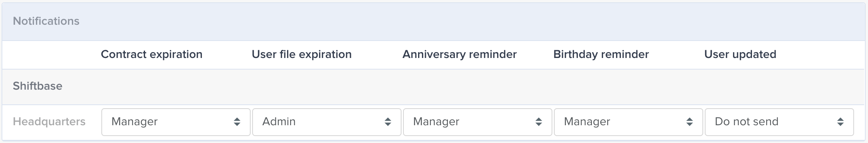The image size is (868, 143).
Task: Click the arrow icon in Contract expiration select
Action: [x=237, y=122]
